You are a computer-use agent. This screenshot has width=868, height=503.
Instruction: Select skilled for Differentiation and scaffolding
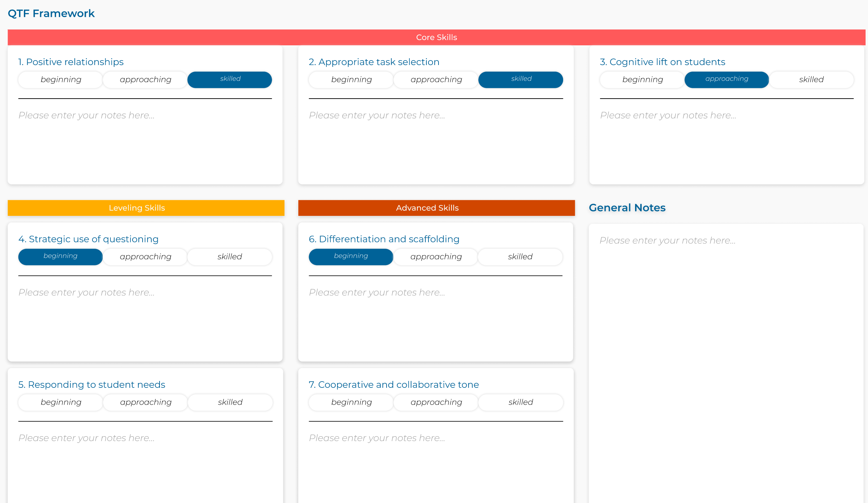tap(520, 257)
